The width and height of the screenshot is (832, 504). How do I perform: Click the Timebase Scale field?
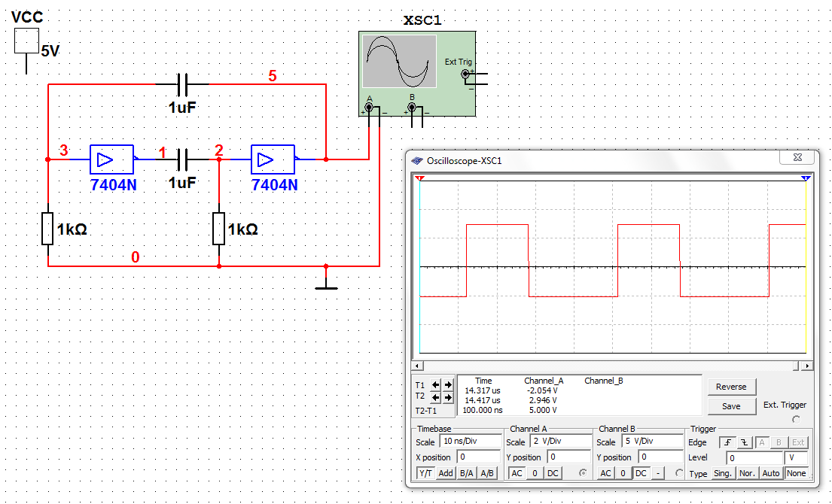[470, 441]
